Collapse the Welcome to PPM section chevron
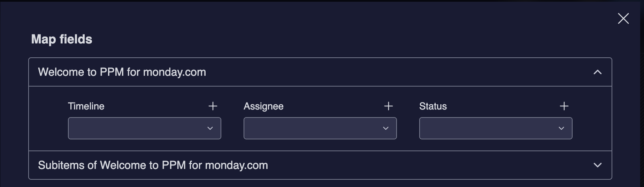Screen dimensions: 644x187 tap(598, 72)
